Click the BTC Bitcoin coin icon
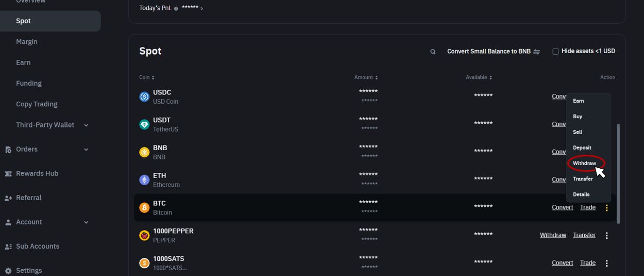Image resolution: width=644 pixels, height=276 pixels. 144,207
